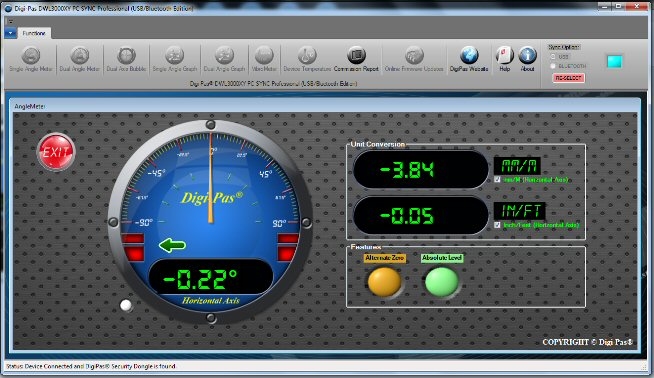Open the Single Angle Graph tool

point(175,60)
